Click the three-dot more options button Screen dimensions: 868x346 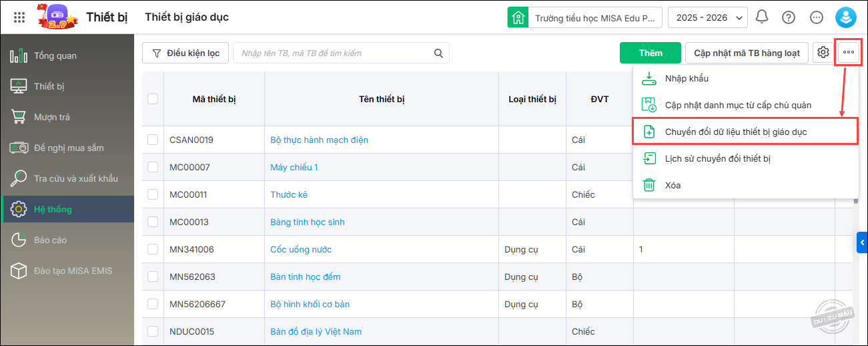pos(849,53)
